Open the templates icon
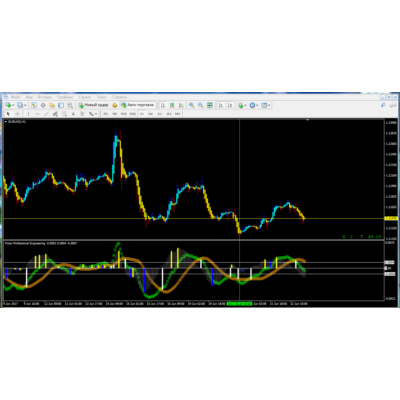 (x=264, y=105)
